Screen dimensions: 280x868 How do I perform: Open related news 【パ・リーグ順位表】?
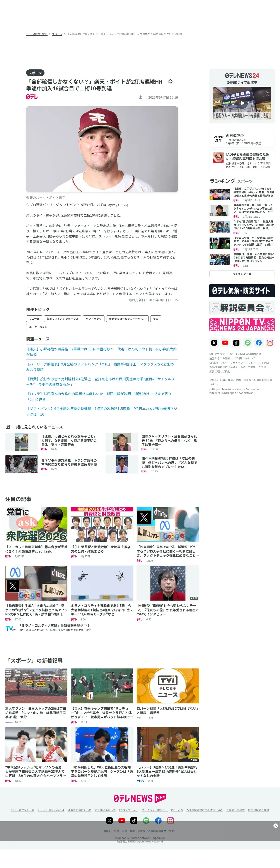102,367
